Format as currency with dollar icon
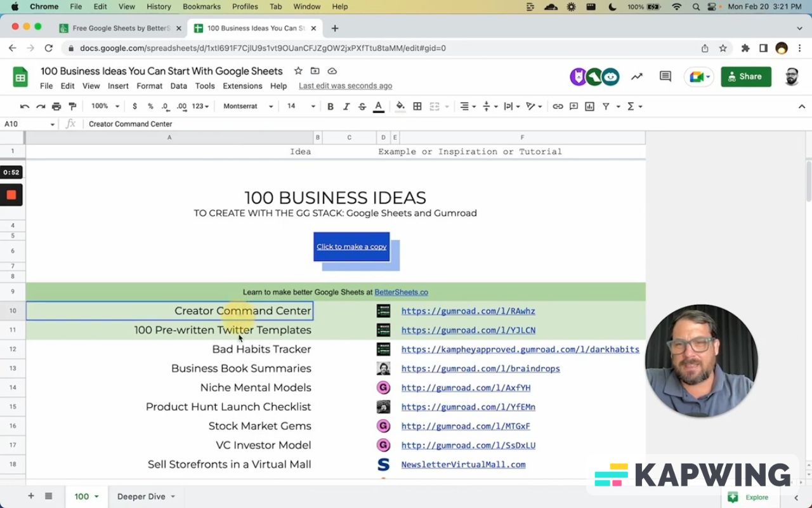812x508 pixels. 134,107
